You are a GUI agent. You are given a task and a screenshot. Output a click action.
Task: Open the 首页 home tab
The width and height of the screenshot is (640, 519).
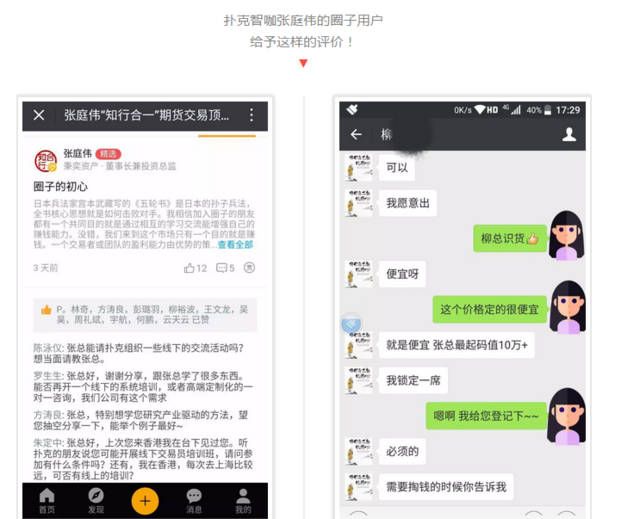tap(47, 501)
